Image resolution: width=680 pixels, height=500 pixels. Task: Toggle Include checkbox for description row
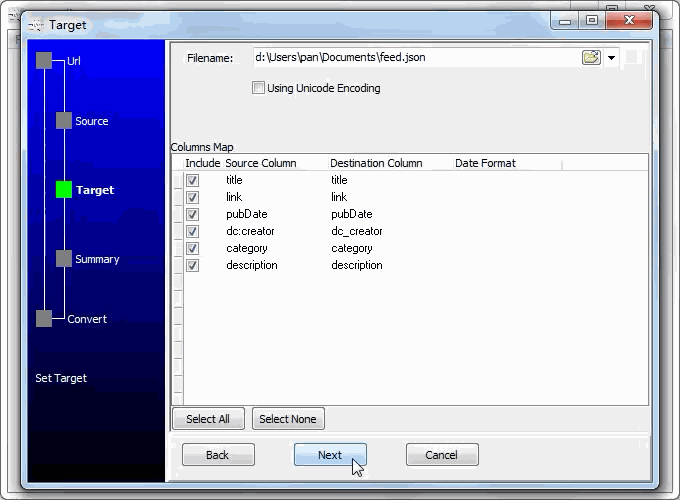[193, 265]
